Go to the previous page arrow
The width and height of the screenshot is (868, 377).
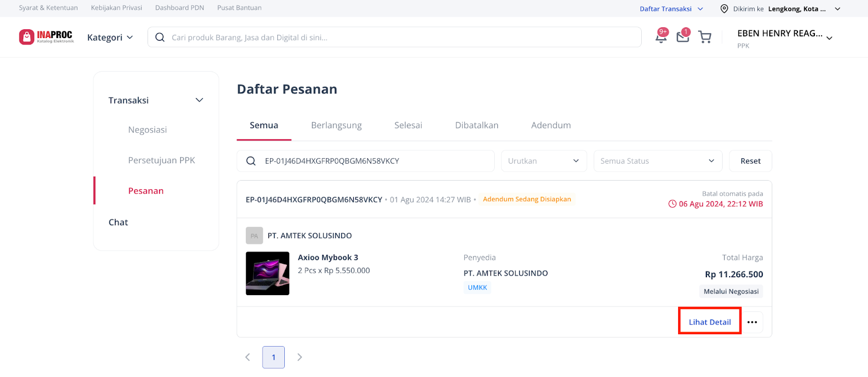click(x=247, y=357)
